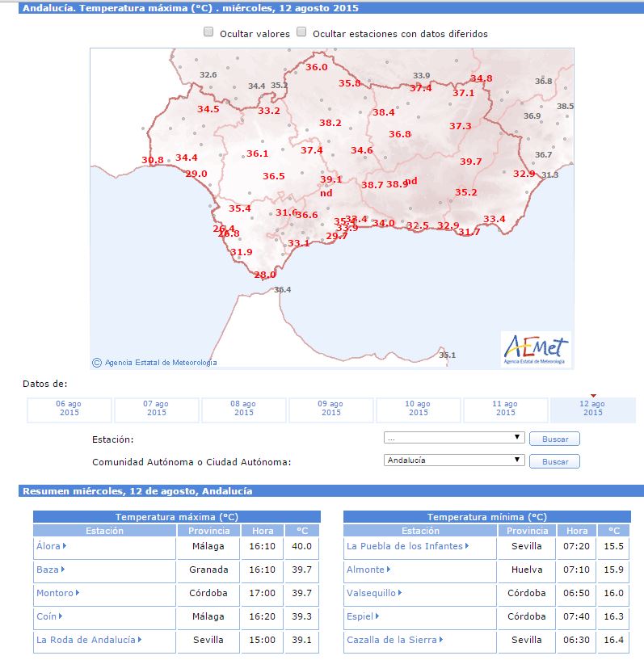Click the arrow icon beside Montoro station
Viewport: 644px width, 660px height.
79,594
